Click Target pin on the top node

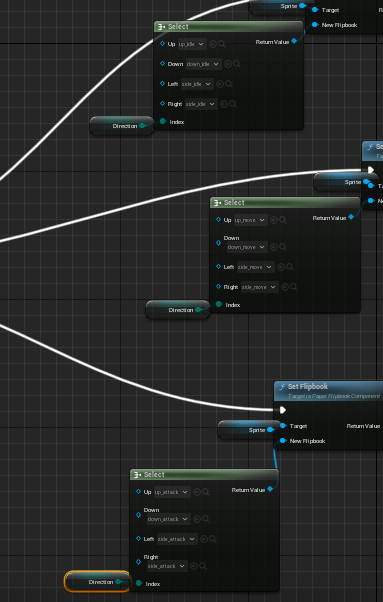click(315, 10)
